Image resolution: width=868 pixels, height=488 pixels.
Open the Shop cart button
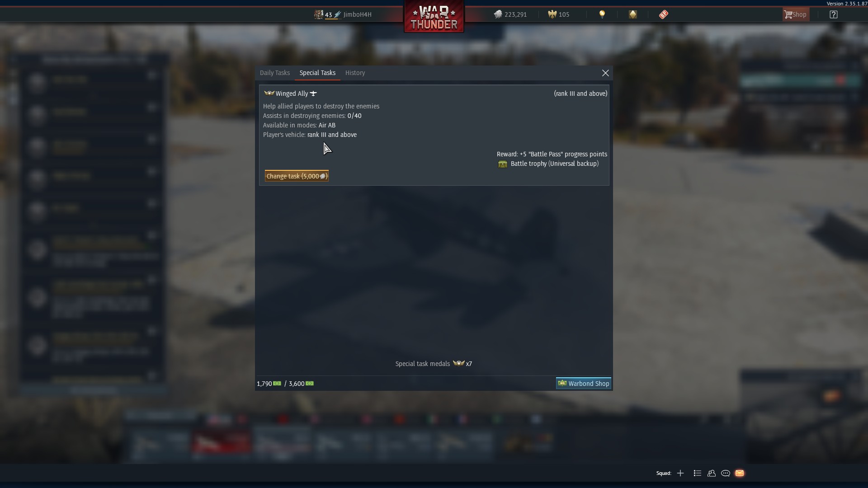796,14
